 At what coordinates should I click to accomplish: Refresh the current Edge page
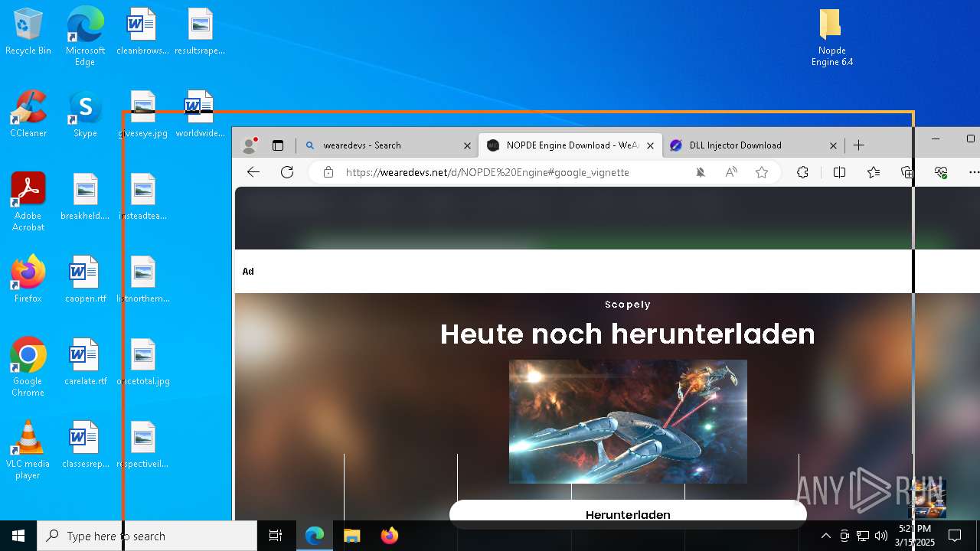pyautogui.click(x=287, y=172)
